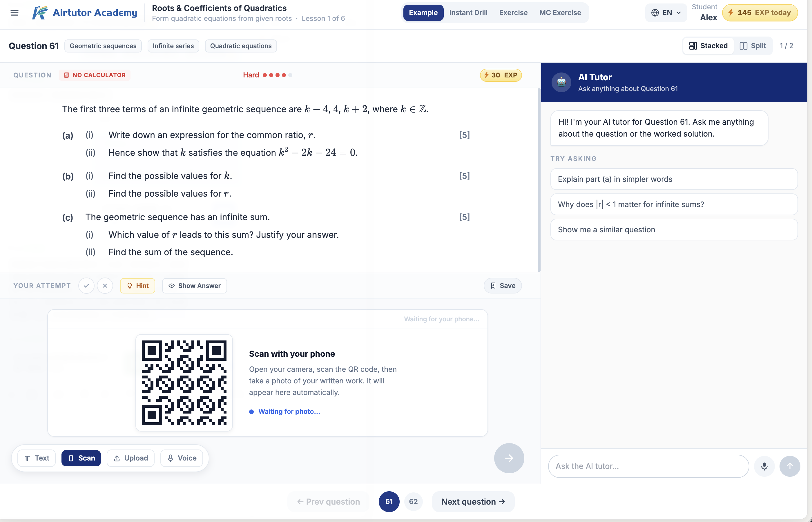Click the QR code image
Image resolution: width=812 pixels, height=522 pixels.
click(x=184, y=383)
